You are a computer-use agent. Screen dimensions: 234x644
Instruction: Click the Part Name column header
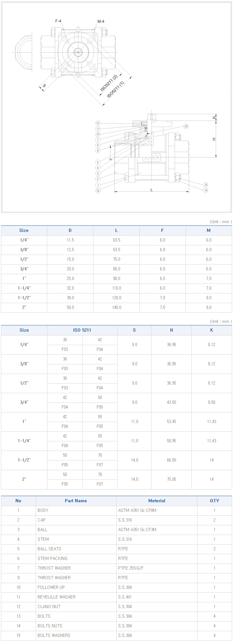(76, 501)
